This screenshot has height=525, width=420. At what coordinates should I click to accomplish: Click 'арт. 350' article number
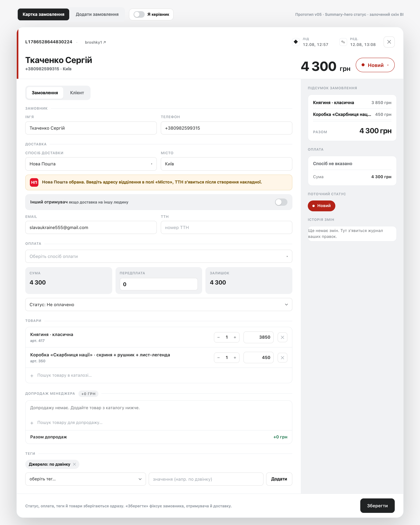click(x=38, y=361)
